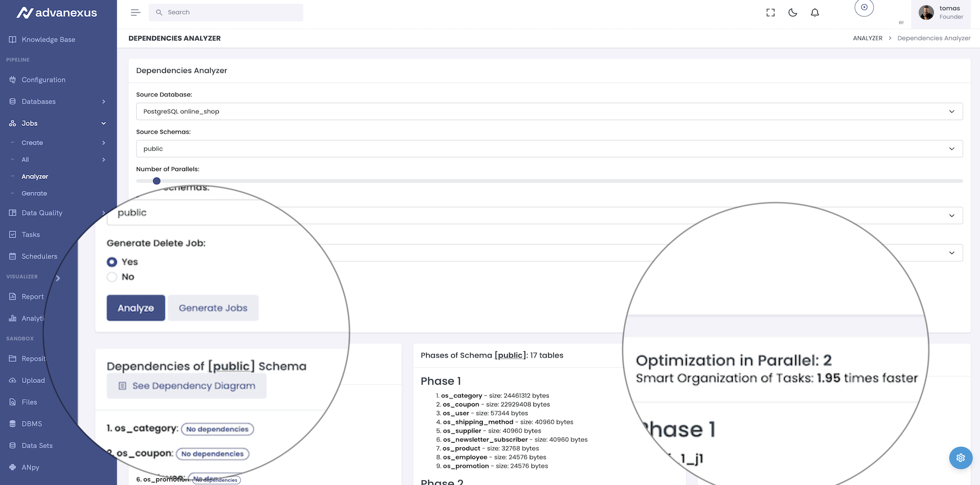
Task: Switch to dark mode with the moon icon
Action: tap(793, 13)
